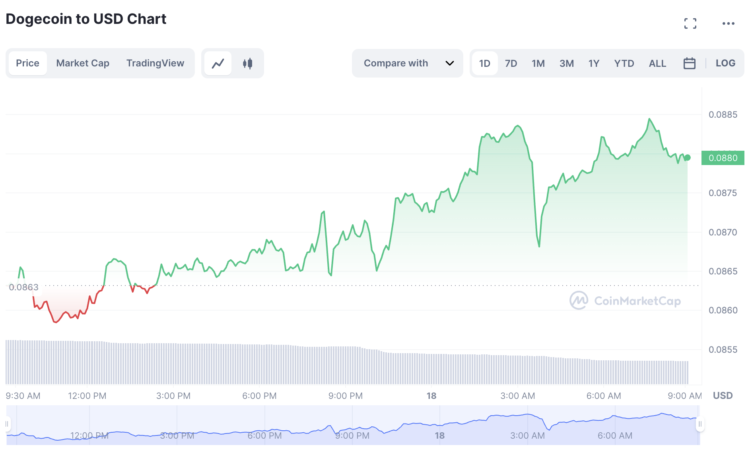The width and height of the screenshot is (750, 449).
Task: Open fullscreen chart mode
Action: [x=690, y=23]
